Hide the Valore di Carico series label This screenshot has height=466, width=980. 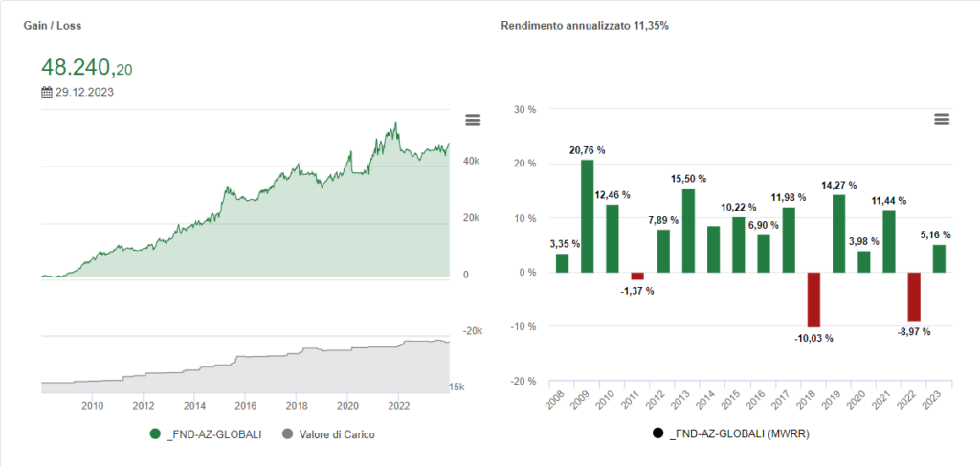pyautogui.click(x=335, y=434)
